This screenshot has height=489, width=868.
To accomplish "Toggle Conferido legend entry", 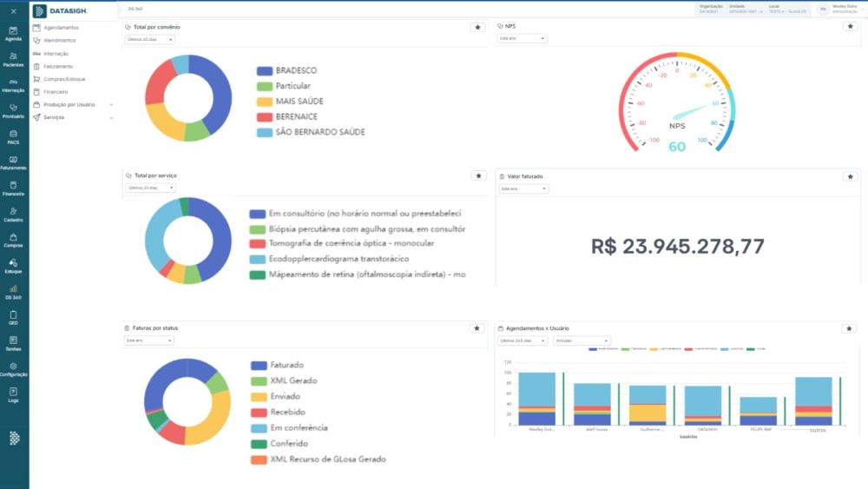I will click(x=279, y=444).
